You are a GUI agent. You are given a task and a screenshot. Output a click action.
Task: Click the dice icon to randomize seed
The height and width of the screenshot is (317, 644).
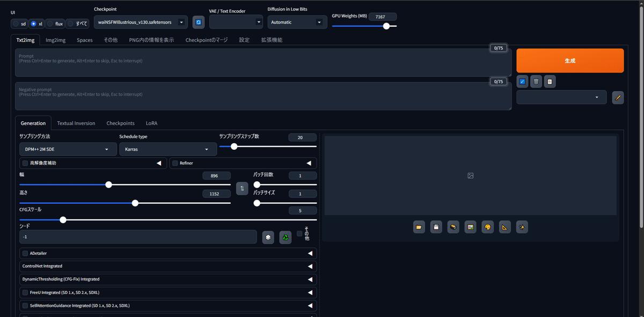click(x=268, y=238)
